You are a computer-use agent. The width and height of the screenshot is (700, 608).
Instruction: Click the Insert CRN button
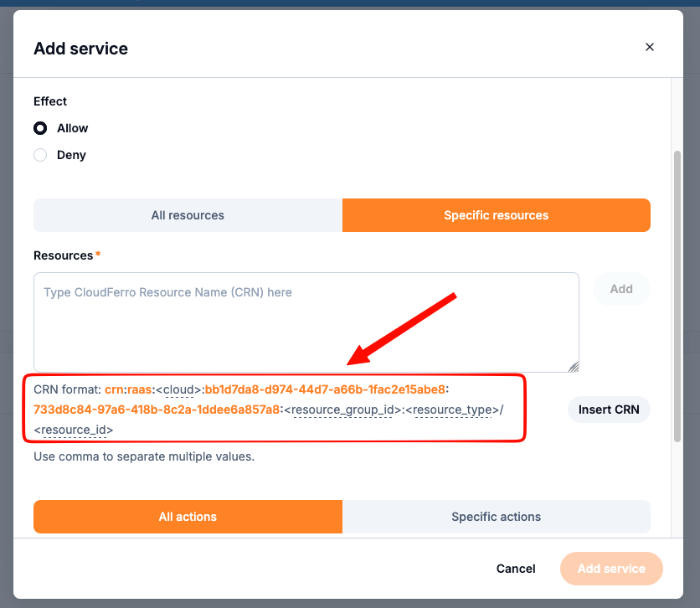(609, 410)
